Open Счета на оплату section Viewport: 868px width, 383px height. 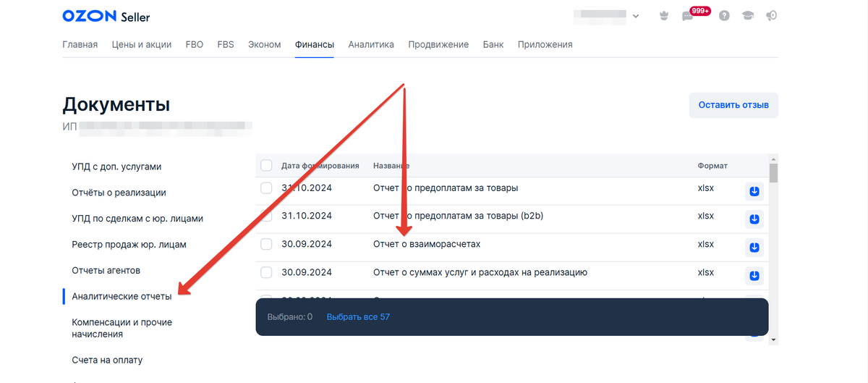coord(108,360)
